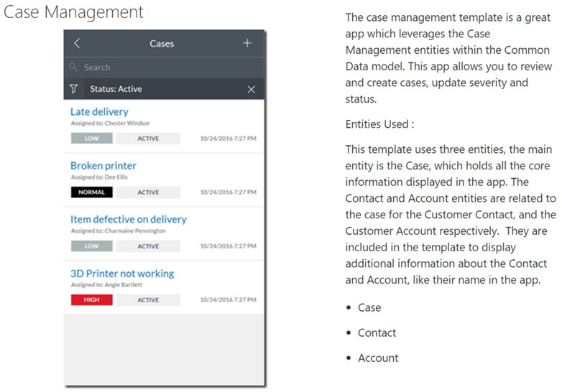Click ACTIVE status badge on Late delivery
562x392 pixels.
(x=148, y=139)
